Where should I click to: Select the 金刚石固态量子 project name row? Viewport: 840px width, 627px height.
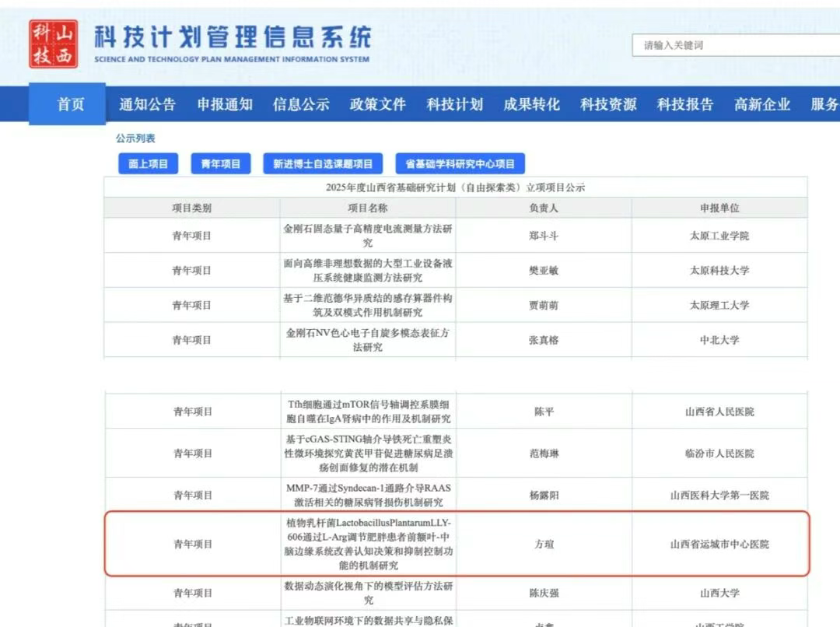[x=368, y=236]
